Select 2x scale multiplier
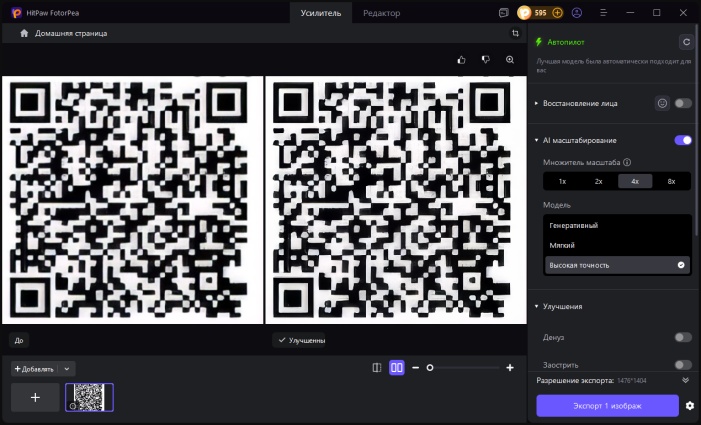Screen dimensions: 701x425 click(599, 181)
